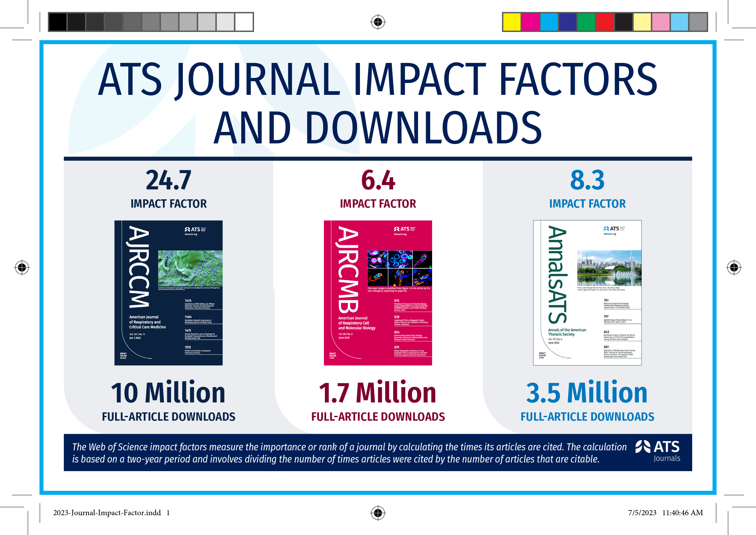Select the light blue tint swatch
This screenshot has height=535, width=756.
(x=679, y=22)
